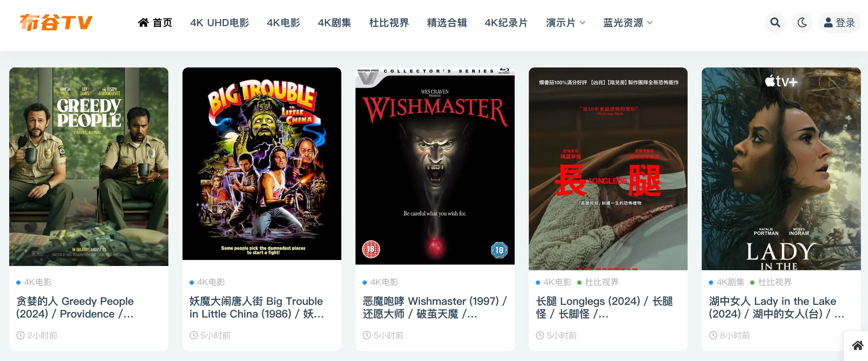Click 杜比视界 tag under Longlegs poster
Screen dimensions: 868x361
point(602,282)
